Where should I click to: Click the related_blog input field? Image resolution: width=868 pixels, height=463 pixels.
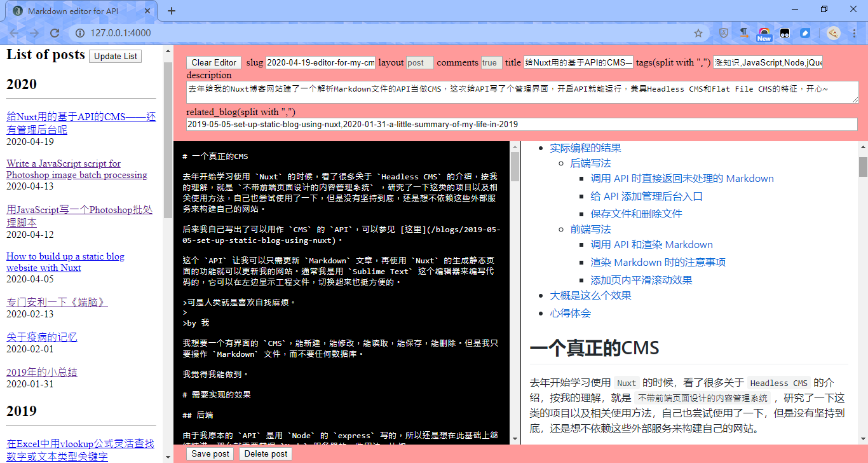point(521,125)
